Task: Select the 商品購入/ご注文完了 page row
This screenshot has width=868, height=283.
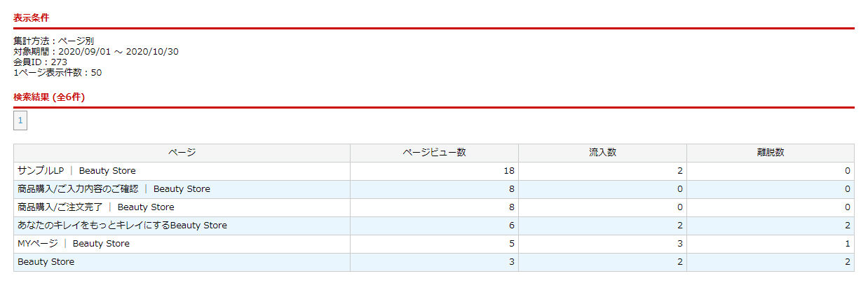Action: coord(96,207)
